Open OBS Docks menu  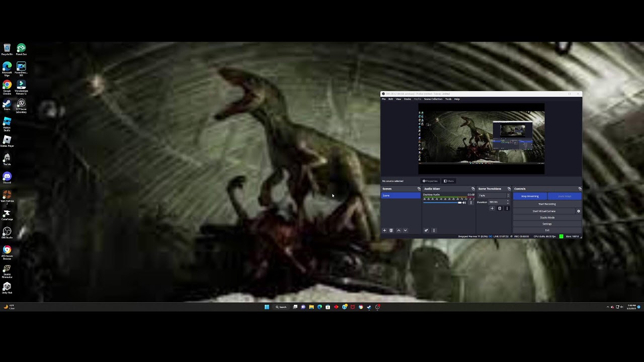(408, 99)
